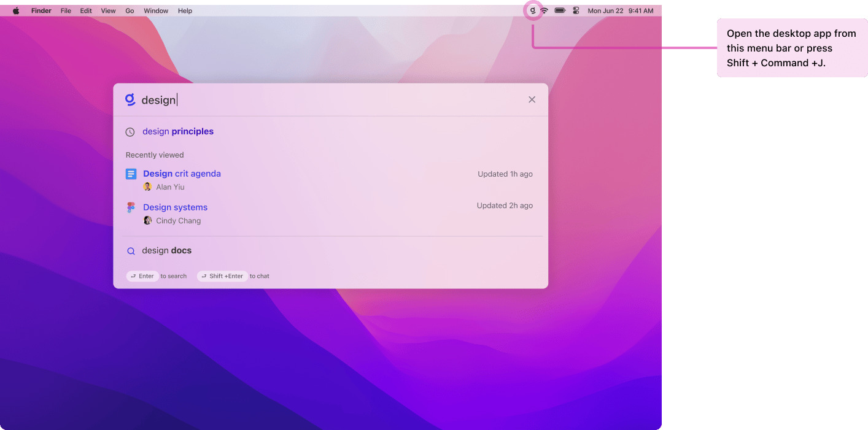Click the 'Recently viewed' heading
Screen dimensions: 868x430
point(155,155)
